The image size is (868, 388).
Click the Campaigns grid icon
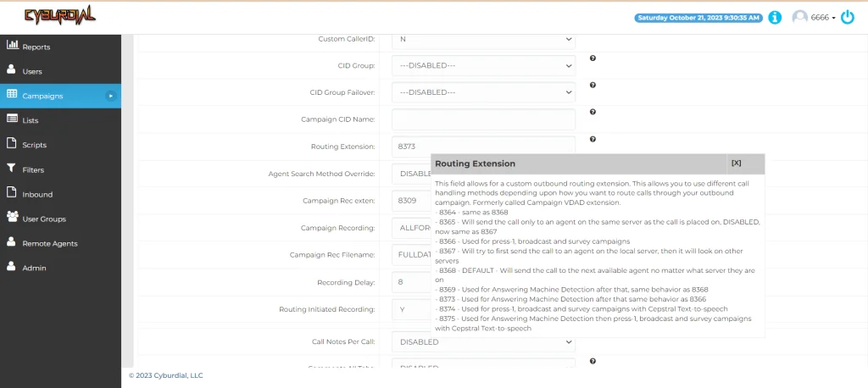[12, 94]
